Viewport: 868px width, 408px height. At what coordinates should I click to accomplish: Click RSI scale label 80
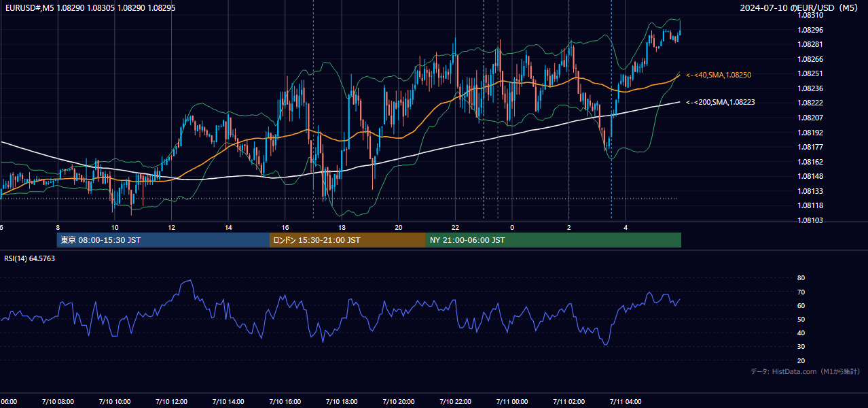(x=801, y=278)
